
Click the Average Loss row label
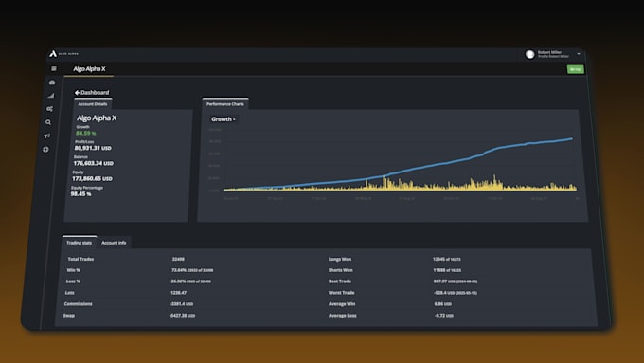(x=343, y=316)
